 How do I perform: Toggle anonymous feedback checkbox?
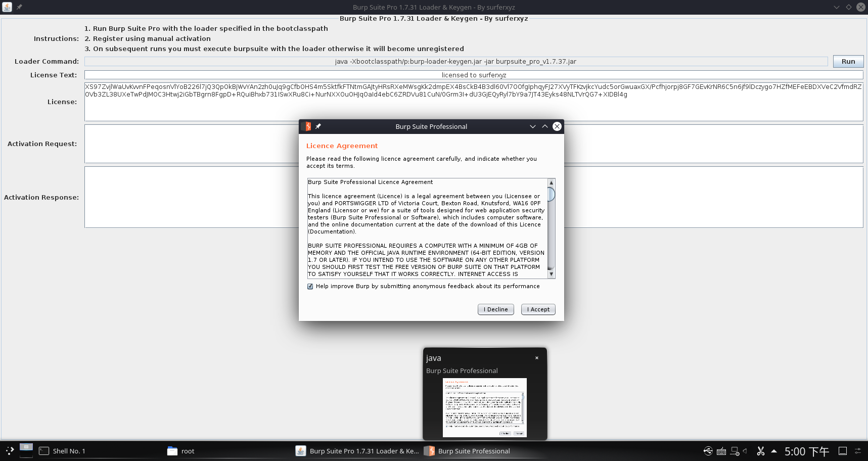click(x=310, y=286)
